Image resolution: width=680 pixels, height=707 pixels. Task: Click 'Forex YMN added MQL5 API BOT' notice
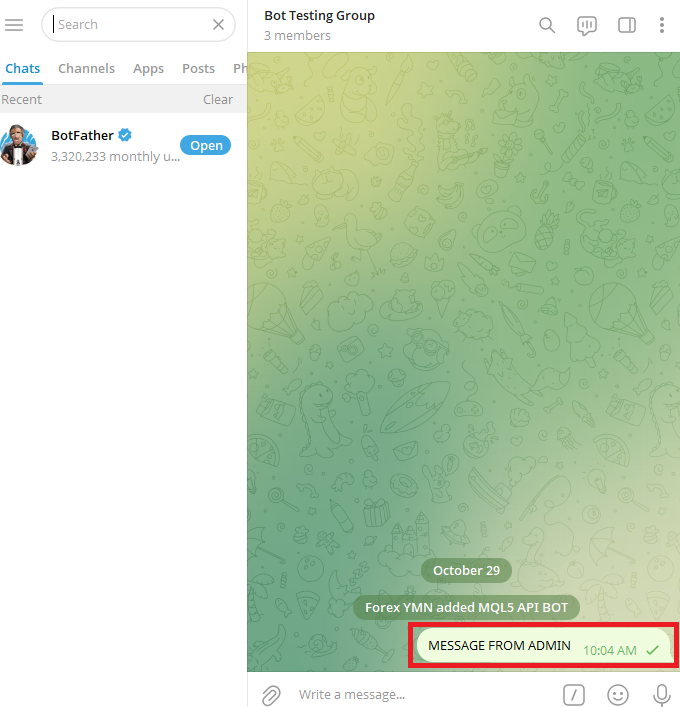(x=466, y=607)
